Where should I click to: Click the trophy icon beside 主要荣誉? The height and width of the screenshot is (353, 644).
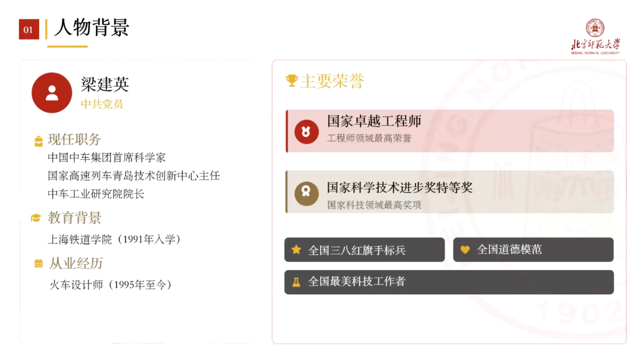[x=292, y=81]
